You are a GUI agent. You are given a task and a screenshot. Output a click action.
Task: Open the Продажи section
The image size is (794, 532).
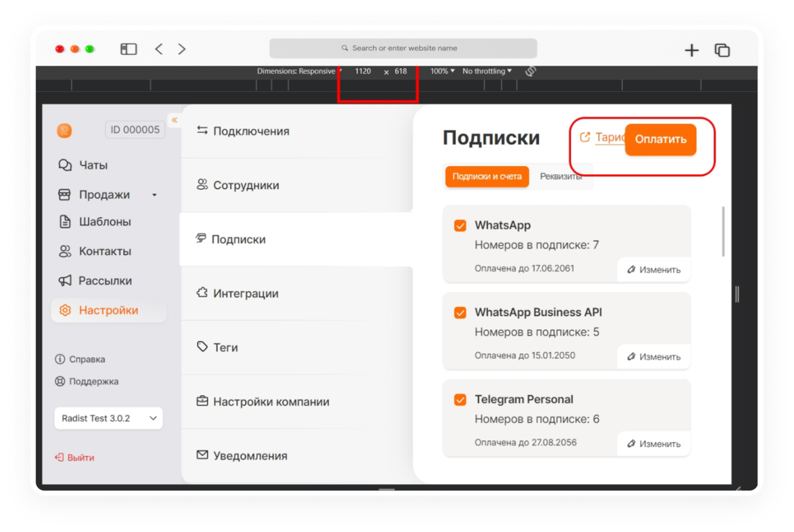tap(104, 195)
